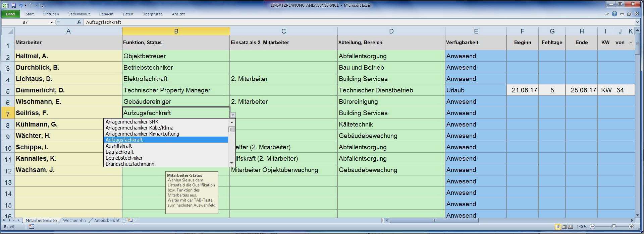
Task: Open the Formeln ribbon tab
Action: (x=106, y=14)
